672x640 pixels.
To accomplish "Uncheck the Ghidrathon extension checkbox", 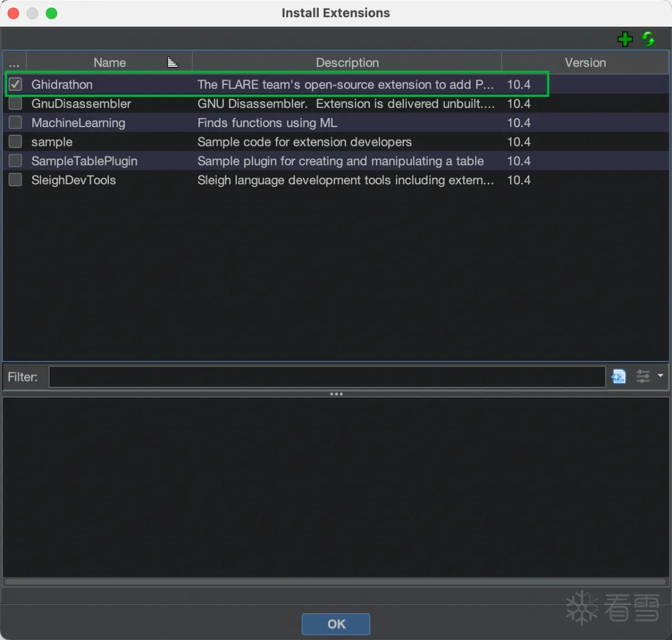I will pos(15,84).
